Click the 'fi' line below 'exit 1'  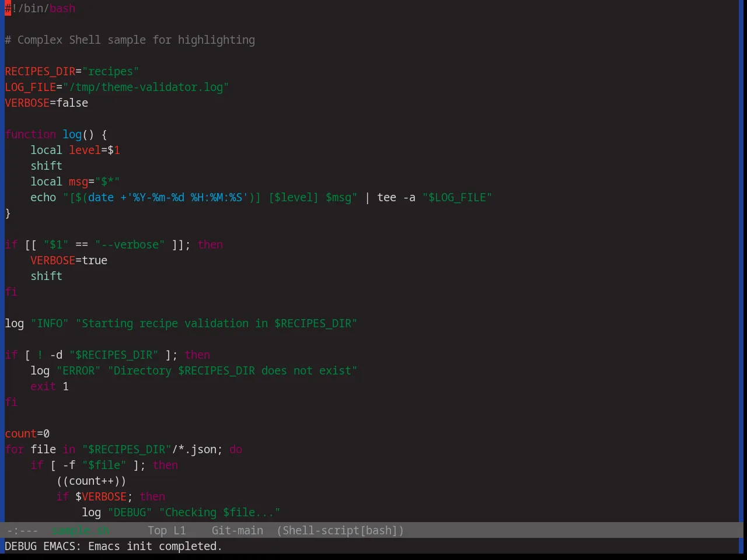click(x=11, y=402)
